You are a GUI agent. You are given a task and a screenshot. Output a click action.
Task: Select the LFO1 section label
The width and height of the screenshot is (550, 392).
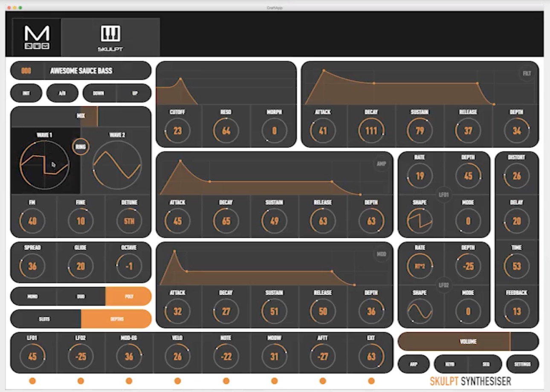coord(444,194)
